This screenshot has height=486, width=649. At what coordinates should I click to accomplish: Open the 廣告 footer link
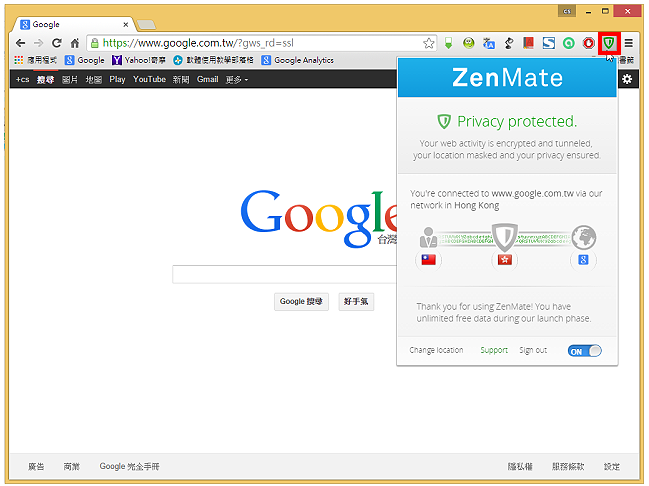[36, 467]
